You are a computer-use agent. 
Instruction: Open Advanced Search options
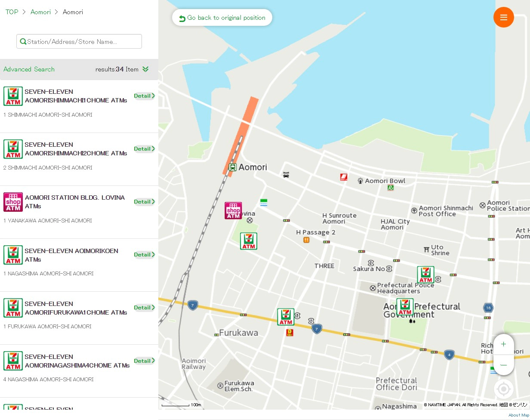point(29,69)
